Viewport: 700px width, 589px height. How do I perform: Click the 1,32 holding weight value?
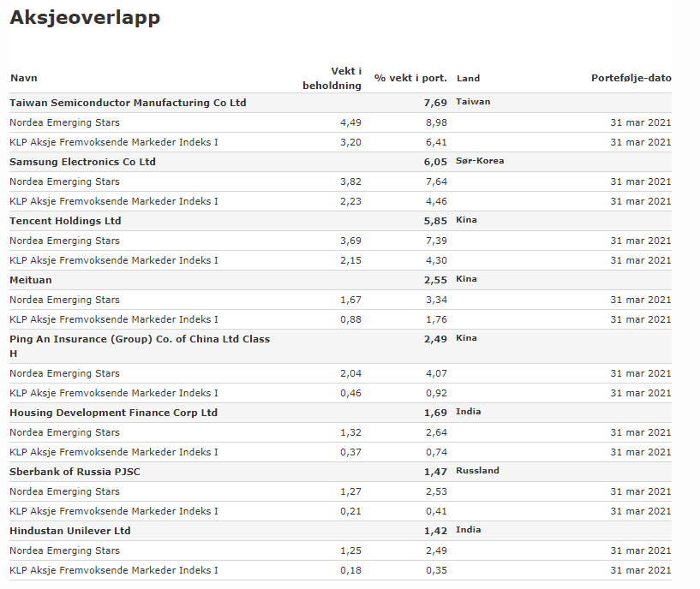(x=351, y=432)
